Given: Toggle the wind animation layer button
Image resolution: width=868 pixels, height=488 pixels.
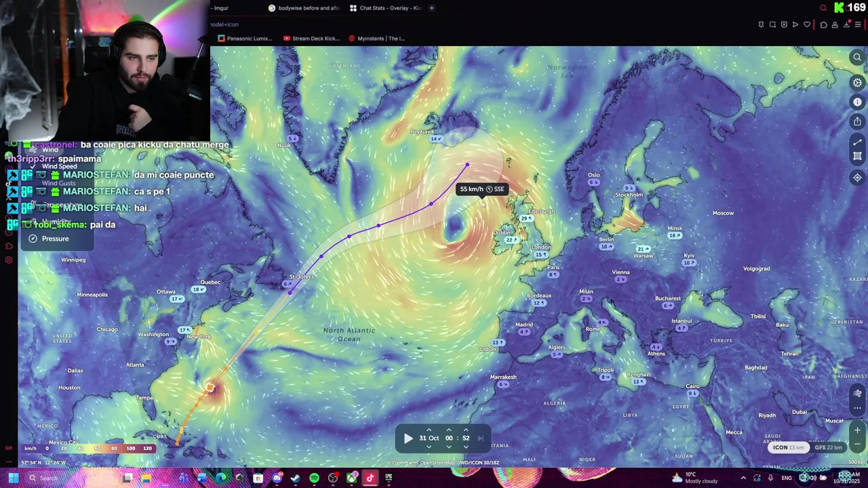Looking at the screenshot, I should pos(857,393).
